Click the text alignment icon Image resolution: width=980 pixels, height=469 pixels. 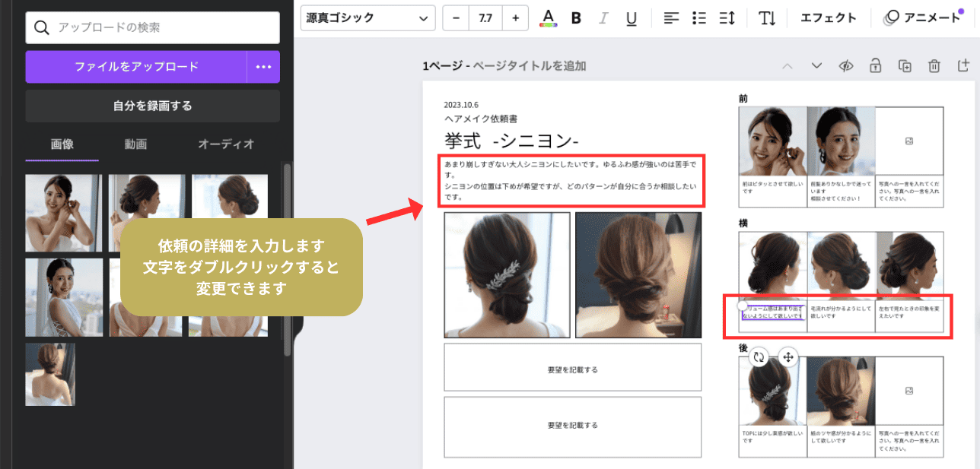[x=670, y=18]
